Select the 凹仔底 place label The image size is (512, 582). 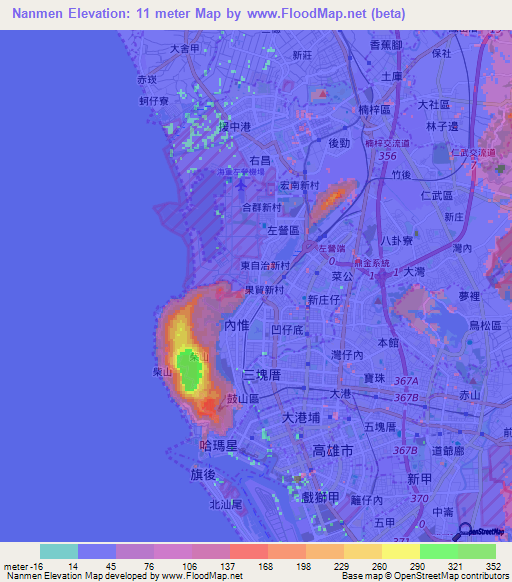tap(287, 330)
